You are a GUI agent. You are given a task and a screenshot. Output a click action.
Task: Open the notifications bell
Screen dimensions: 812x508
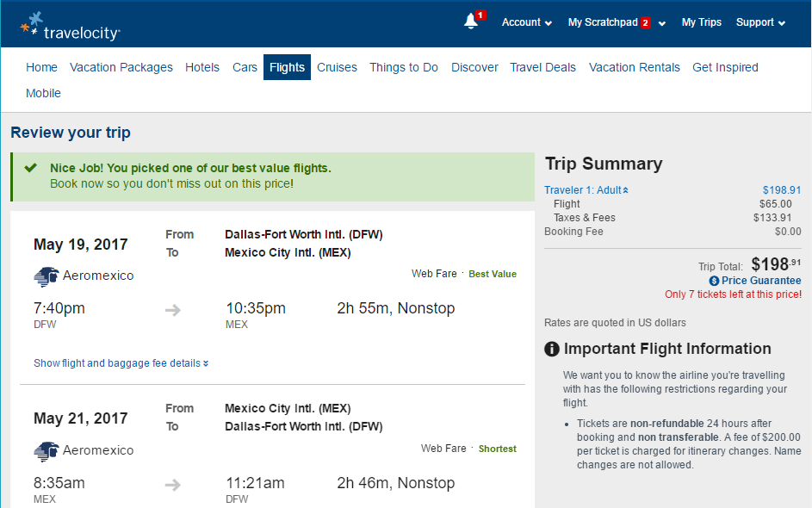pyautogui.click(x=469, y=22)
